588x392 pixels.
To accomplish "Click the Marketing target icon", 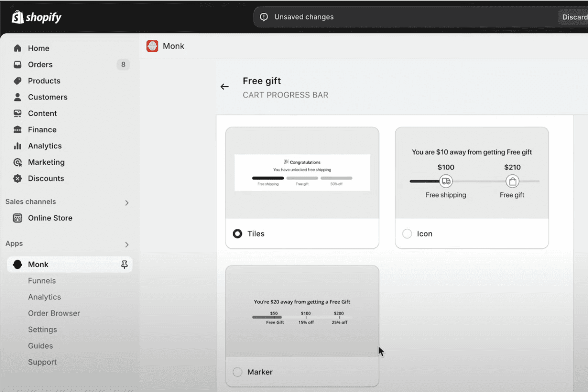I will coord(17,162).
